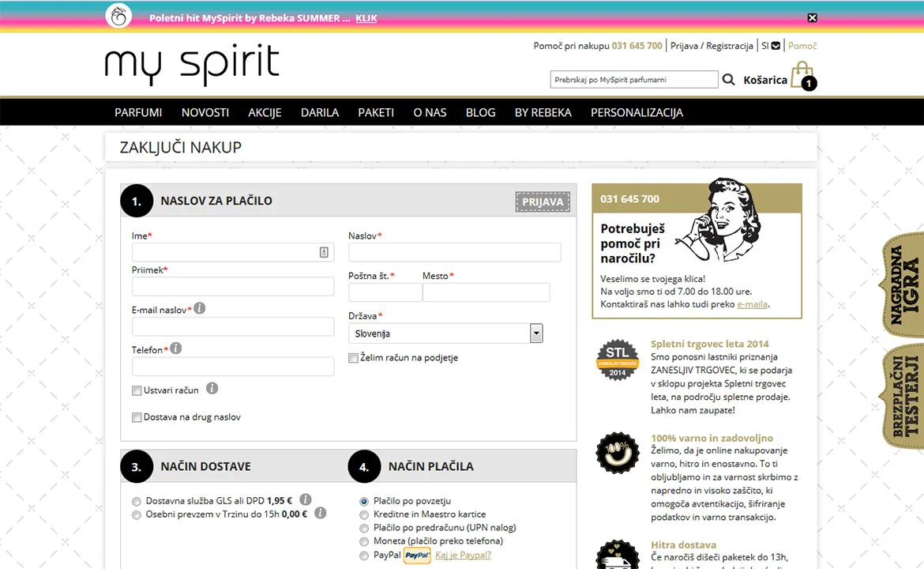Image resolution: width=924 pixels, height=569 pixels.
Task: Select Moneta payment radio
Action: [364, 541]
